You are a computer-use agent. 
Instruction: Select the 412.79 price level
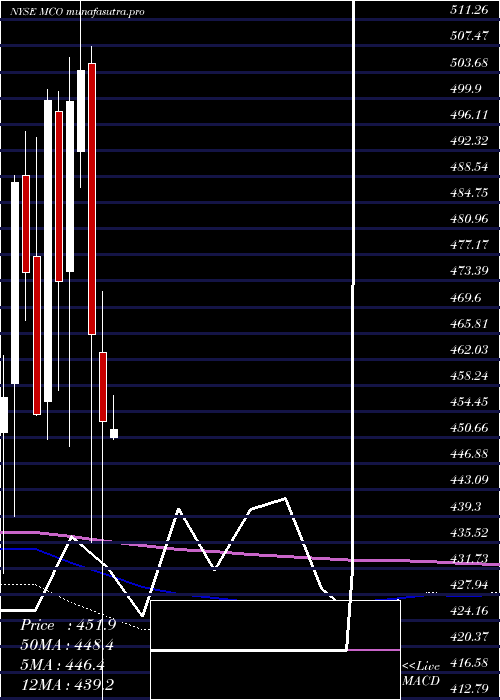coord(469,688)
